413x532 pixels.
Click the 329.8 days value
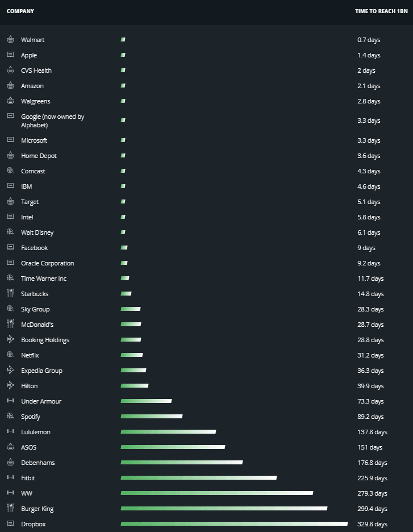372,524
